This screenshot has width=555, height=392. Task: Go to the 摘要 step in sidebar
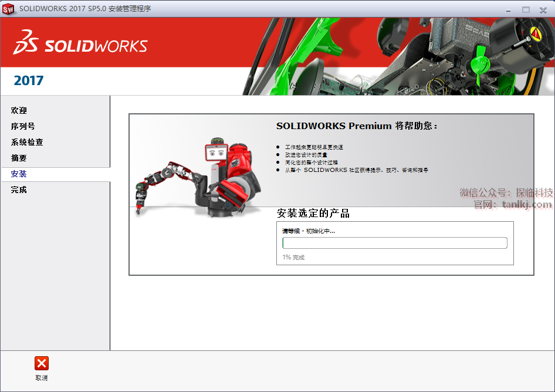tap(19, 158)
